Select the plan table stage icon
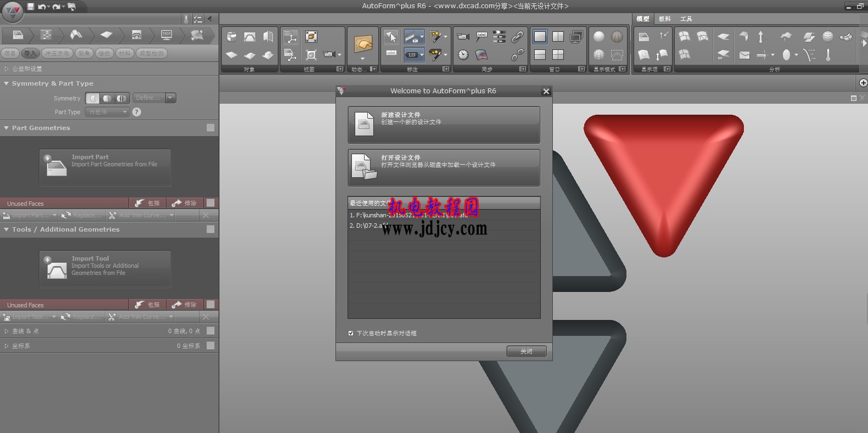 coord(47,35)
